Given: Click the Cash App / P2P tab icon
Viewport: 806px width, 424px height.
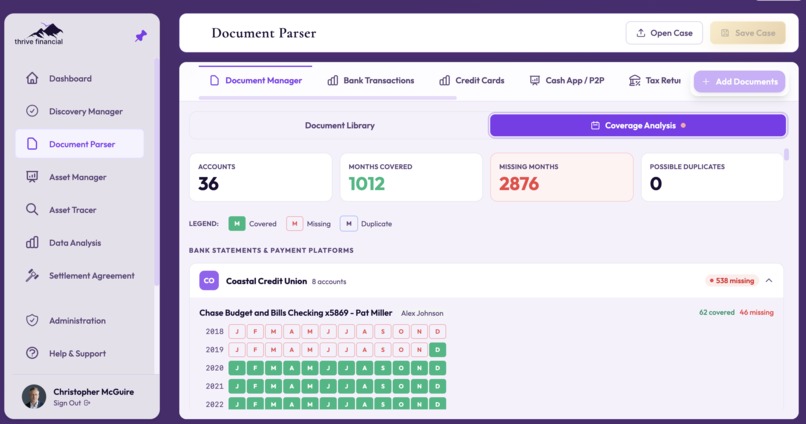Looking at the screenshot, I should point(535,80).
